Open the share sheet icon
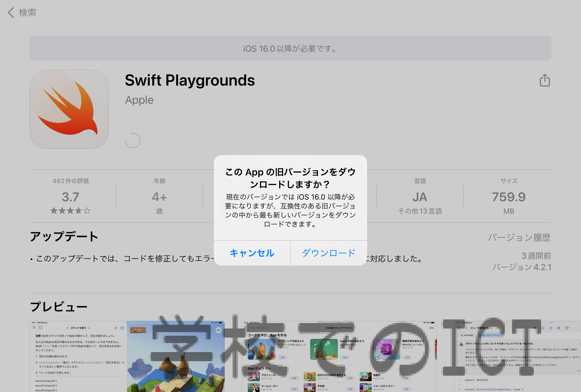This screenshot has width=581, height=392. click(544, 80)
